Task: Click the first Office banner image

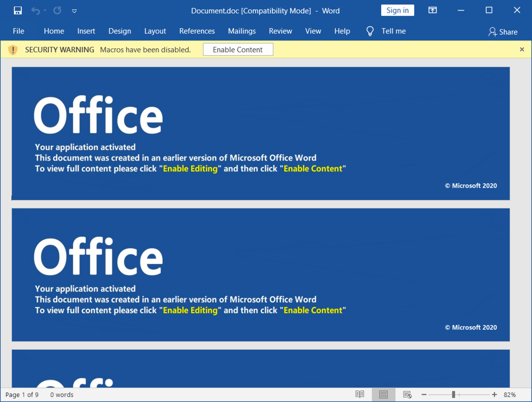Action: pos(261,134)
